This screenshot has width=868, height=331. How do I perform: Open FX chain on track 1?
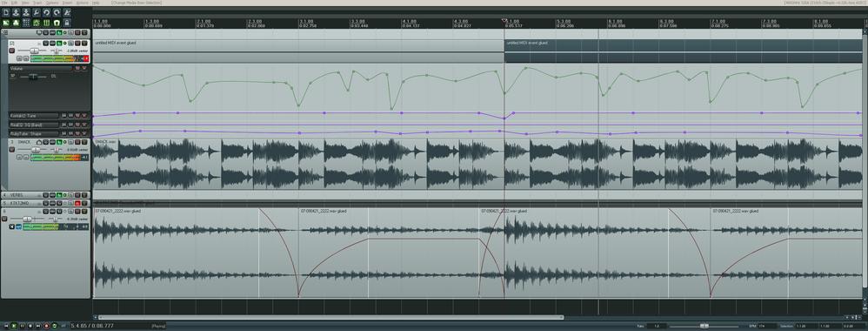click(59, 44)
